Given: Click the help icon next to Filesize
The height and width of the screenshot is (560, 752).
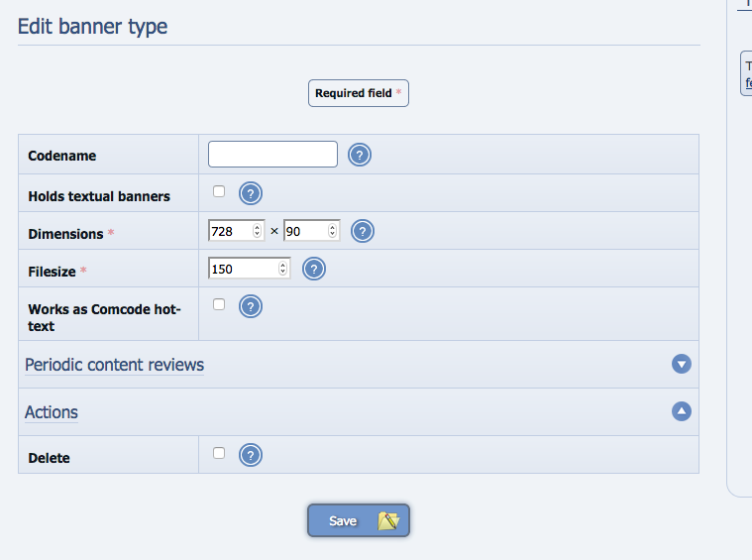Looking at the screenshot, I should pos(314,269).
